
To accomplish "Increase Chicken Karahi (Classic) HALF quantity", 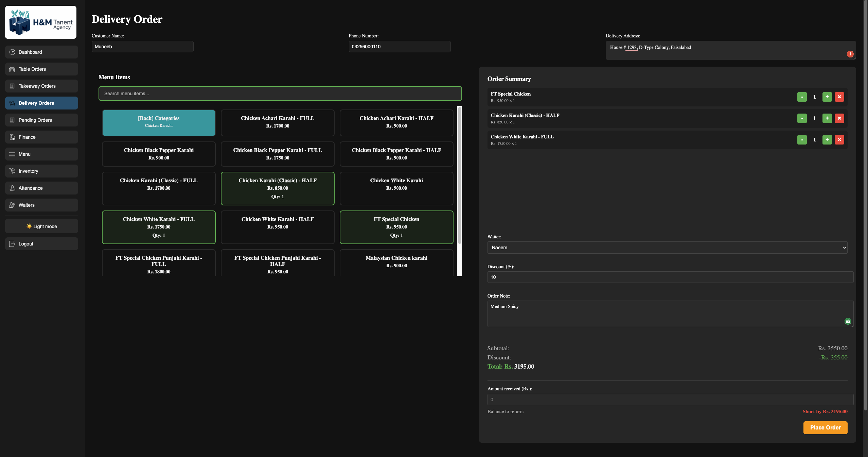I will [827, 118].
